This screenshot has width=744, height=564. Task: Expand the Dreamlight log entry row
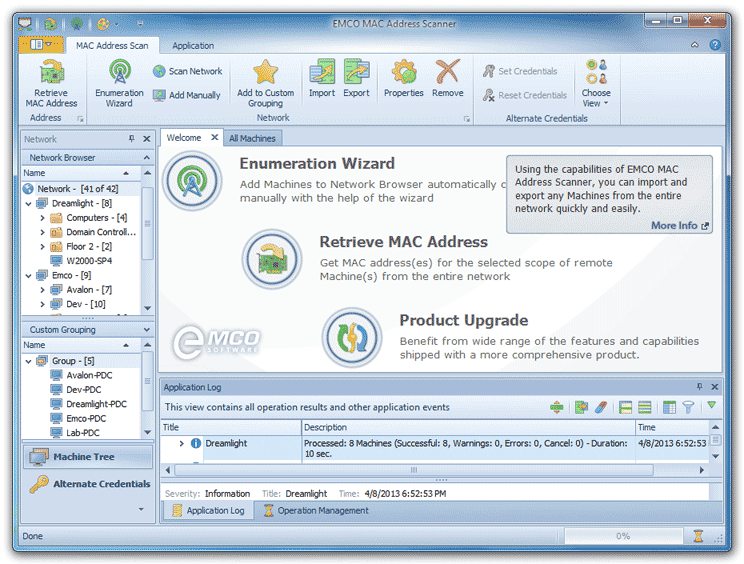(x=181, y=443)
